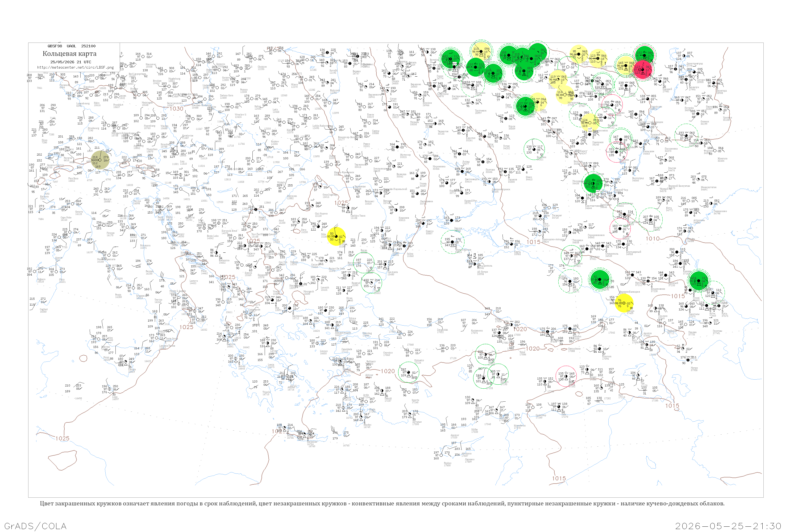Screen dimensions: 798x532
Task: Click the "Zielona Gora" station label
Action: [226, 96]
